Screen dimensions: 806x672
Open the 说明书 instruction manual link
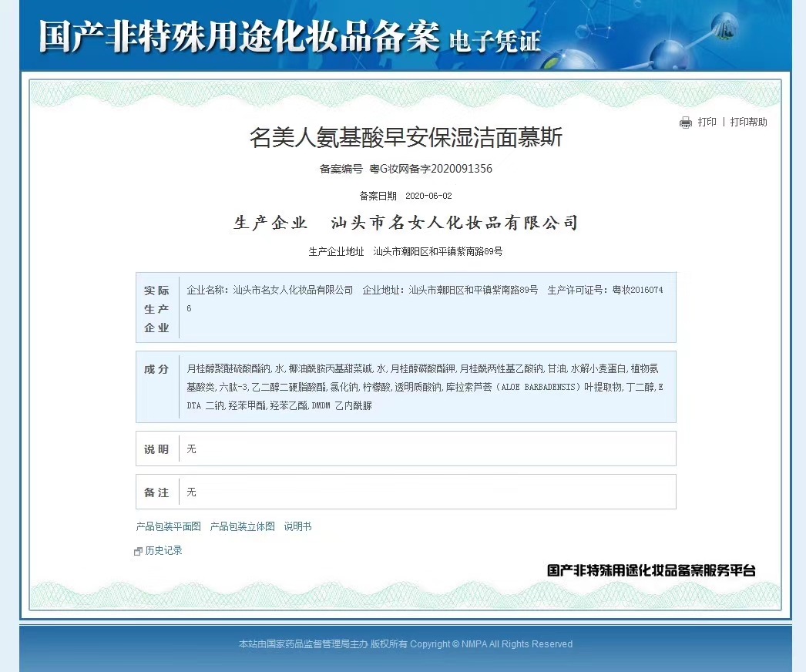pos(297,526)
